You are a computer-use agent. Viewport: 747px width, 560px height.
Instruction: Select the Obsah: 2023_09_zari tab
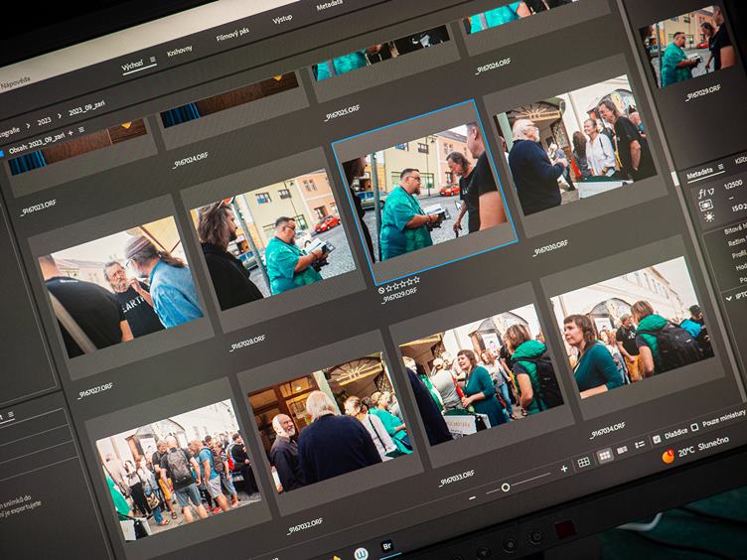[36, 144]
